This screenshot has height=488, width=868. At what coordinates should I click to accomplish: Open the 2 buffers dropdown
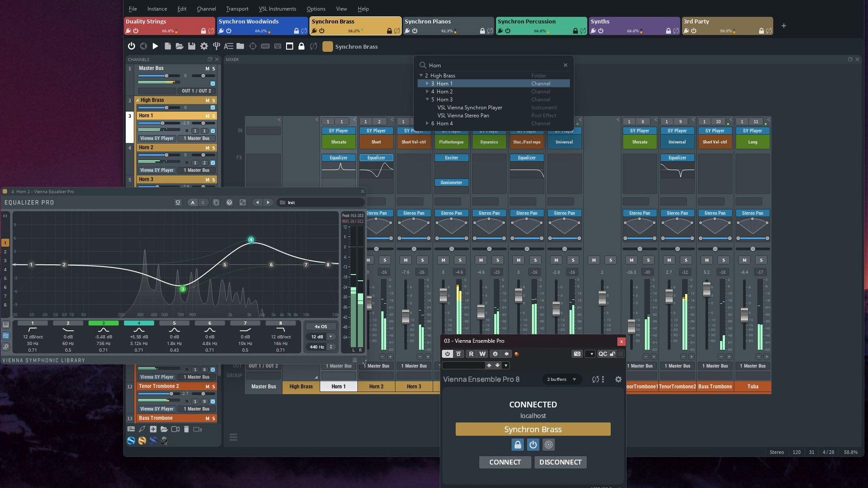pyautogui.click(x=562, y=379)
